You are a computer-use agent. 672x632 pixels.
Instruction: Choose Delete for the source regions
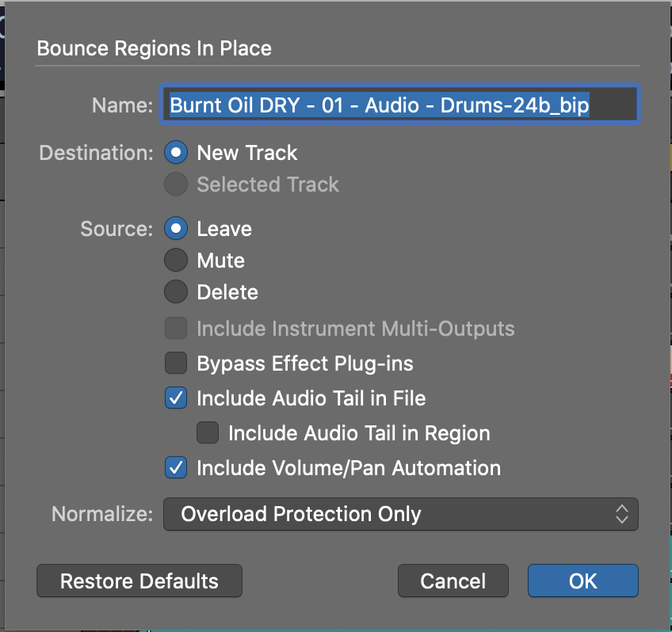click(175, 292)
